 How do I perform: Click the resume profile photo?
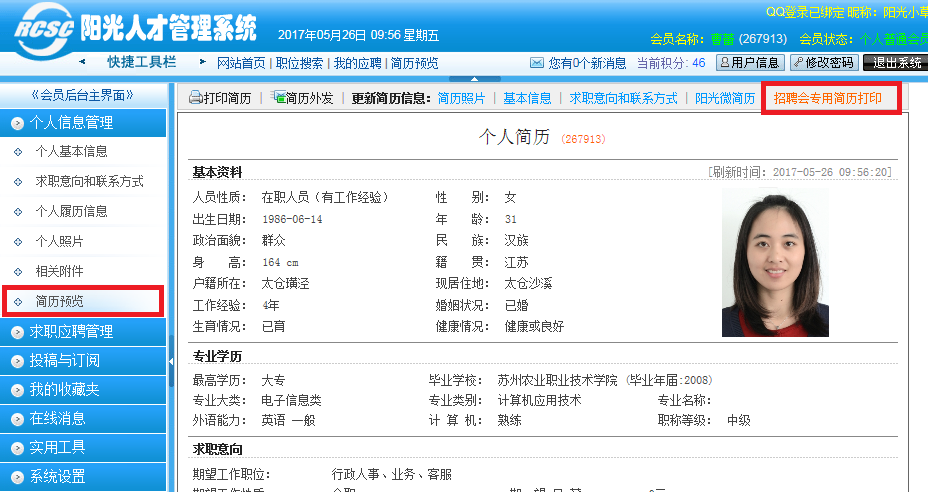(775, 263)
